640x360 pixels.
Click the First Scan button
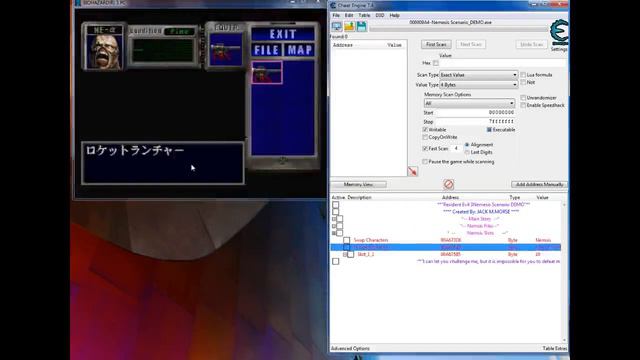click(436, 44)
